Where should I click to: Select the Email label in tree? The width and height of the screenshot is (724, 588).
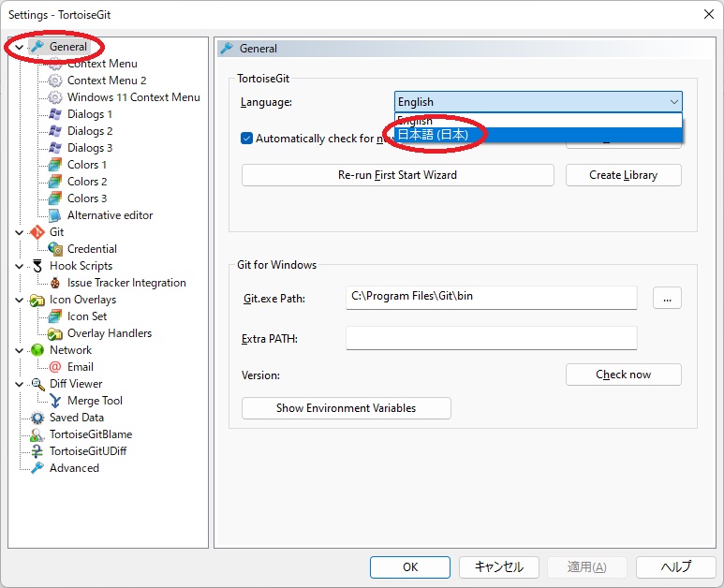click(81, 367)
